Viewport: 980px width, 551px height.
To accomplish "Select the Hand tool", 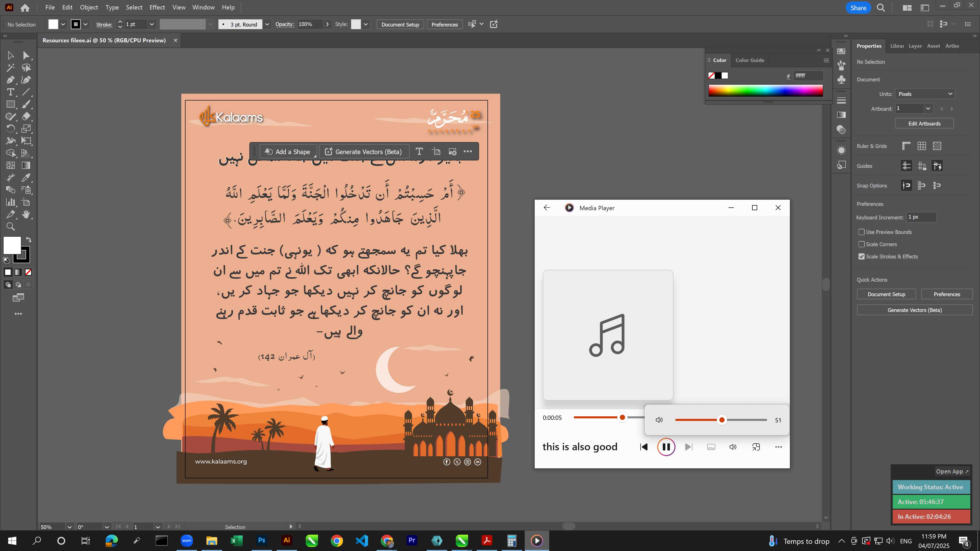I will [x=26, y=214].
